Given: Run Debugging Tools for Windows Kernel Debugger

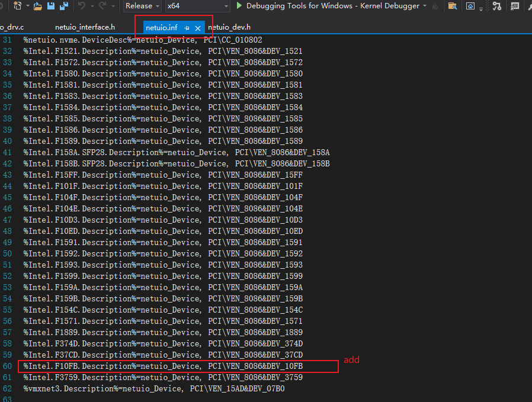Looking at the screenshot, I should point(239,6).
